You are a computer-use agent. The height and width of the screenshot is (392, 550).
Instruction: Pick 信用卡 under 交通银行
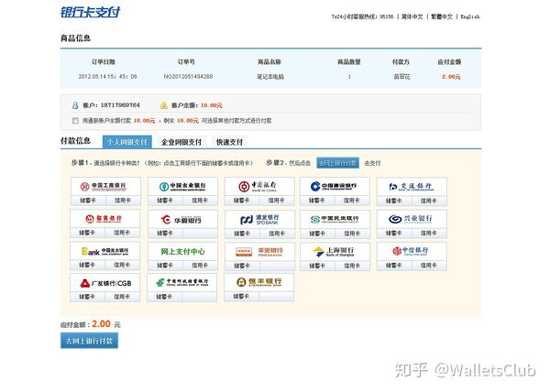click(x=429, y=201)
